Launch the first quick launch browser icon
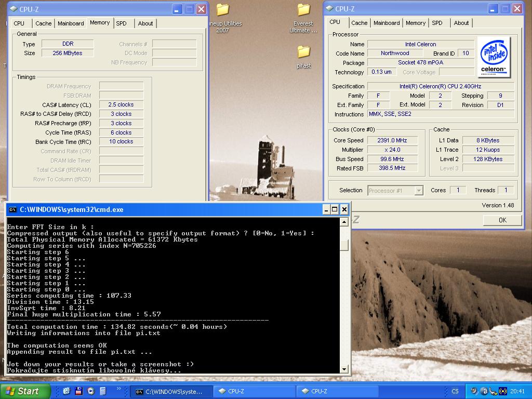Viewport: 532px width, 399px height. coord(66,391)
